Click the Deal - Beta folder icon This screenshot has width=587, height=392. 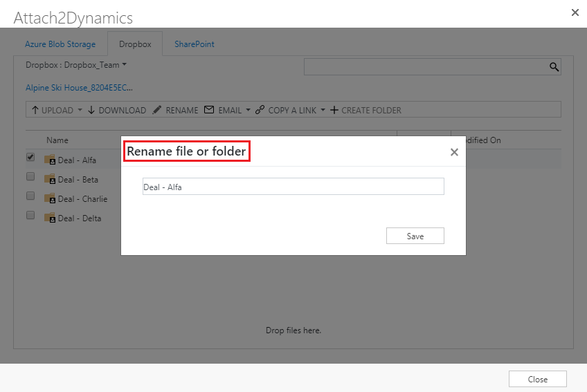tap(50, 179)
